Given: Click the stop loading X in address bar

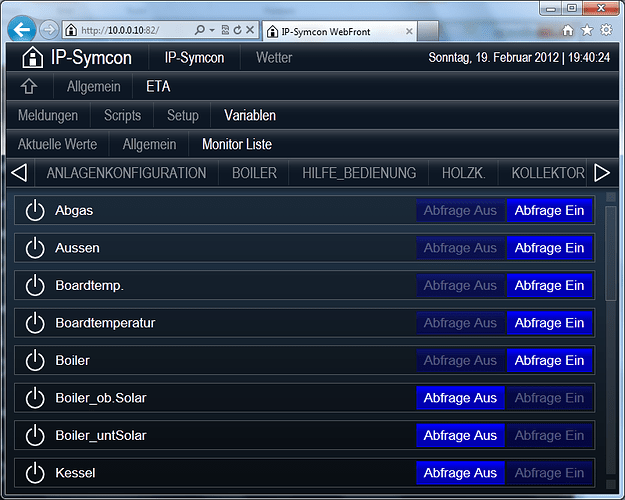Looking at the screenshot, I should coord(250,30).
